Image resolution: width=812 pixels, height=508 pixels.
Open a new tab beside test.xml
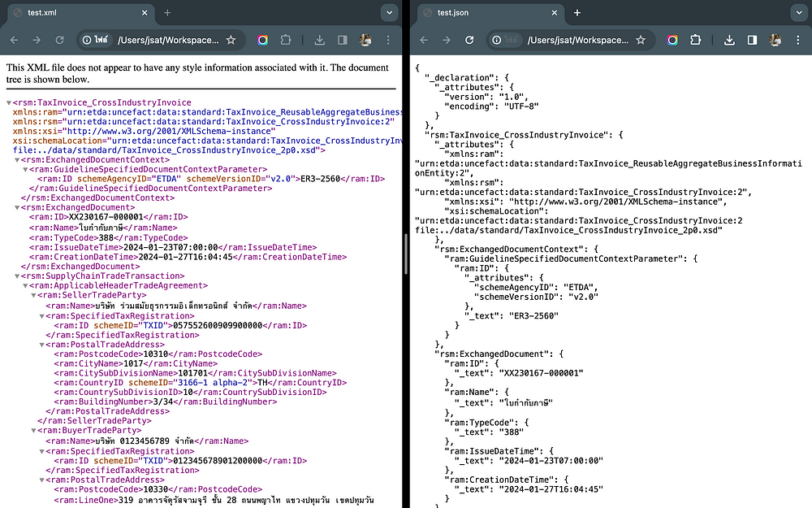click(x=167, y=13)
